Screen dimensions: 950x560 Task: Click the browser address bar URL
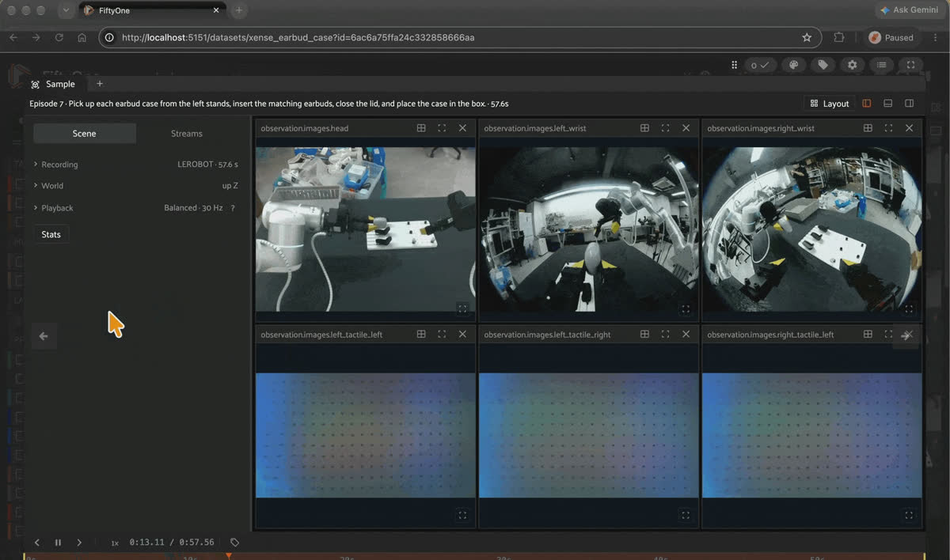point(298,37)
